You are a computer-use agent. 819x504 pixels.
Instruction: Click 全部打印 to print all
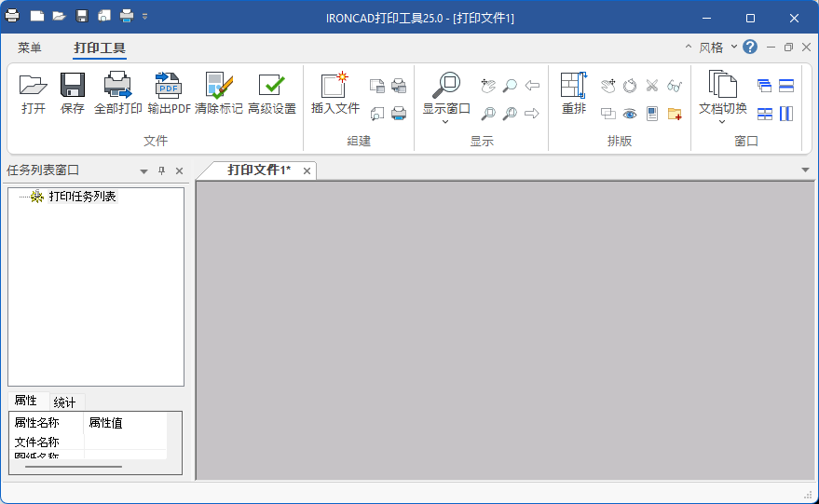tap(118, 87)
